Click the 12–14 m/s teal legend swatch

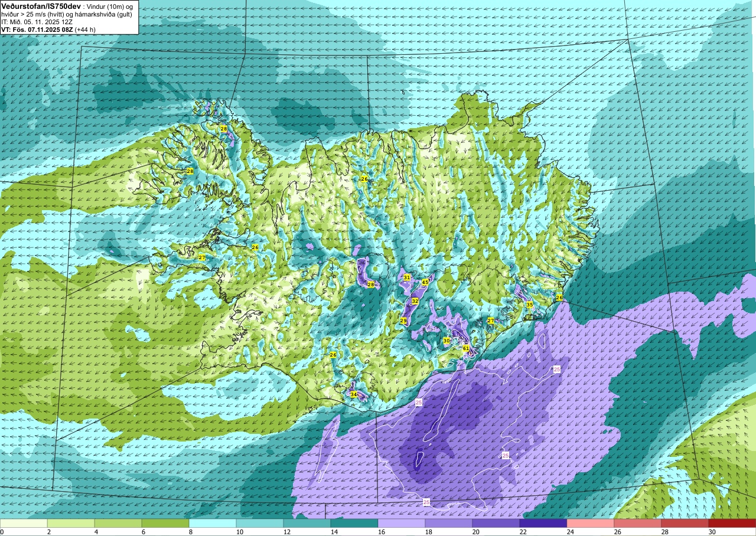pyautogui.click(x=307, y=523)
